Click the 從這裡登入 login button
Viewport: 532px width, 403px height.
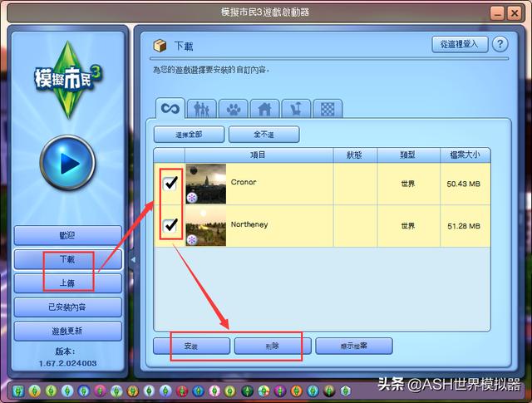[460, 44]
